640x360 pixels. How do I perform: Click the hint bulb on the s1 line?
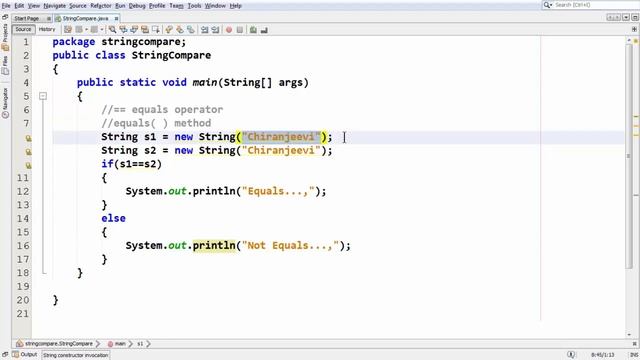pyautogui.click(x=28, y=138)
